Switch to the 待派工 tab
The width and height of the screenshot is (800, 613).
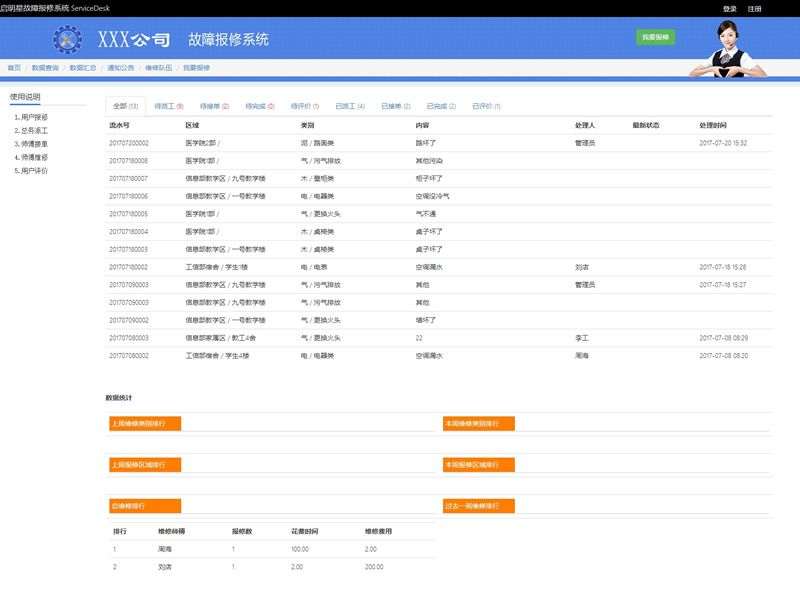pos(169,106)
